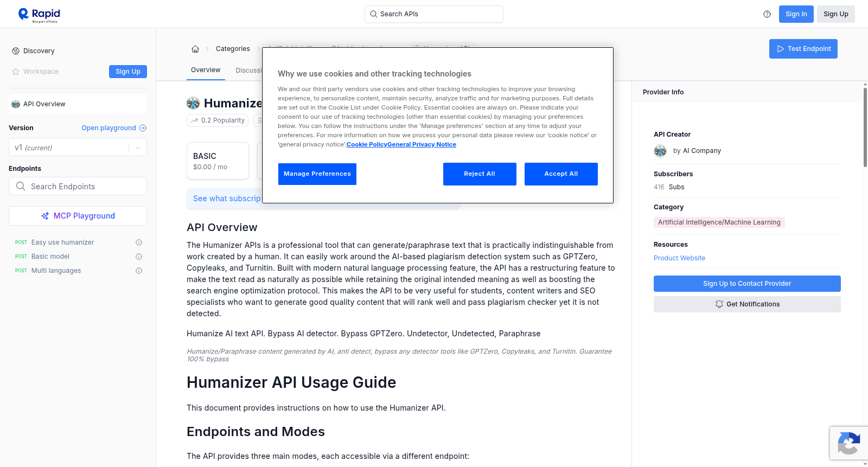Viewport: 868px width, 467px height.
Task: Click the Test Endpoint button
Action: 803,49
